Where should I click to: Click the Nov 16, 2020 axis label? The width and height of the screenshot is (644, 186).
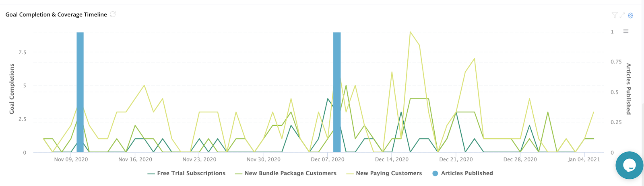pos(135,159)
